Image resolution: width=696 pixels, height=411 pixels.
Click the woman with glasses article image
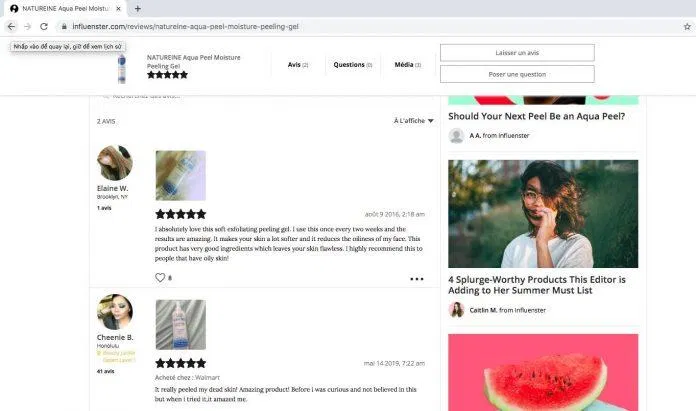(x=543, y=214)
